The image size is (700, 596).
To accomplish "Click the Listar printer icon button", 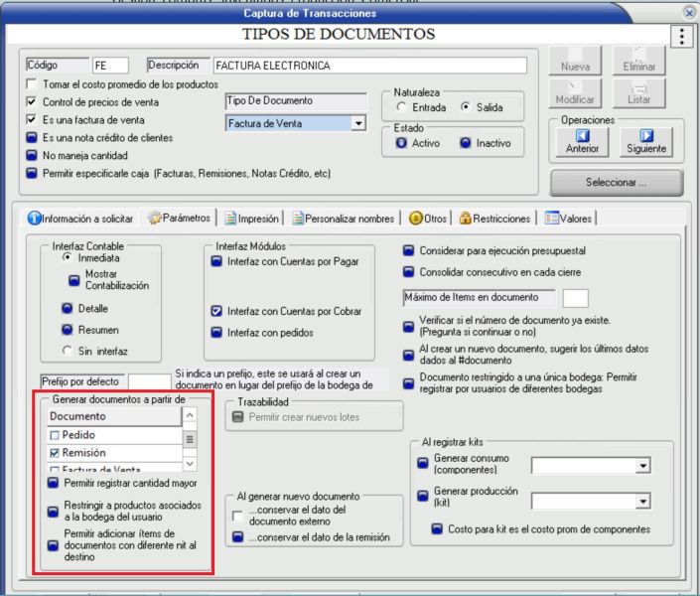I will (639, 93).
